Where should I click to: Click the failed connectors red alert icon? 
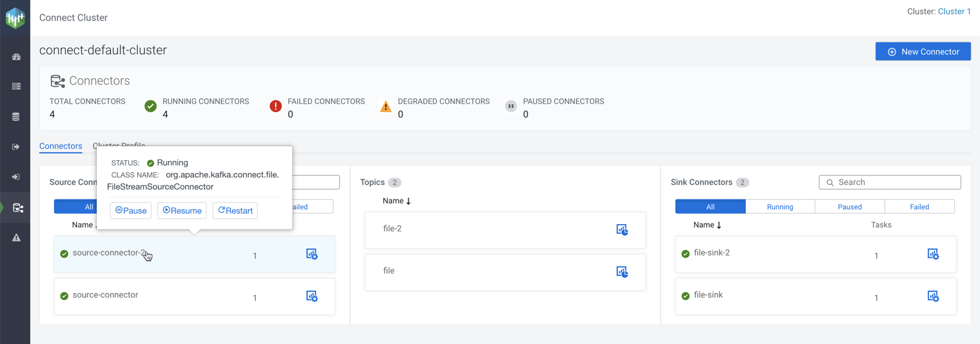276,106
